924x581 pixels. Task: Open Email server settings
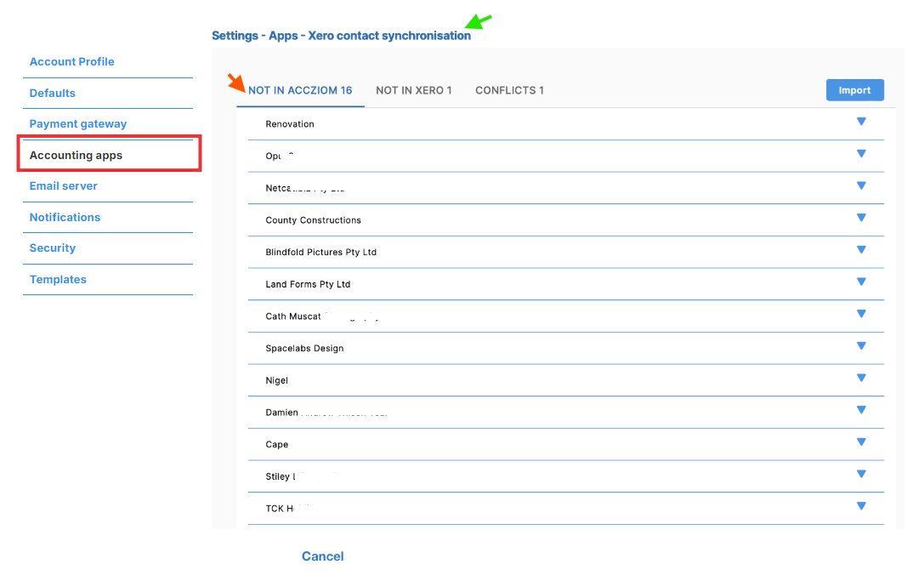(x=63, y=185)
